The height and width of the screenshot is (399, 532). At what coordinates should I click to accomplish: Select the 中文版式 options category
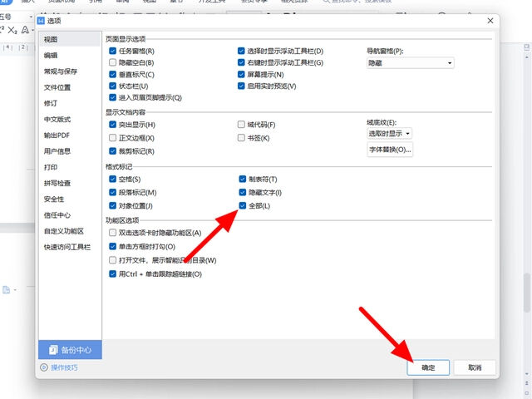coord(70,119)
